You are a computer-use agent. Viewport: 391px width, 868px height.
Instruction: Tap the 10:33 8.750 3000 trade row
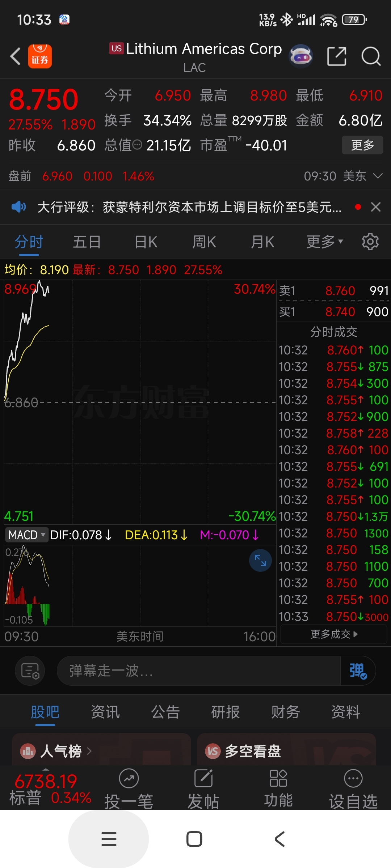(x=333, y=616)
